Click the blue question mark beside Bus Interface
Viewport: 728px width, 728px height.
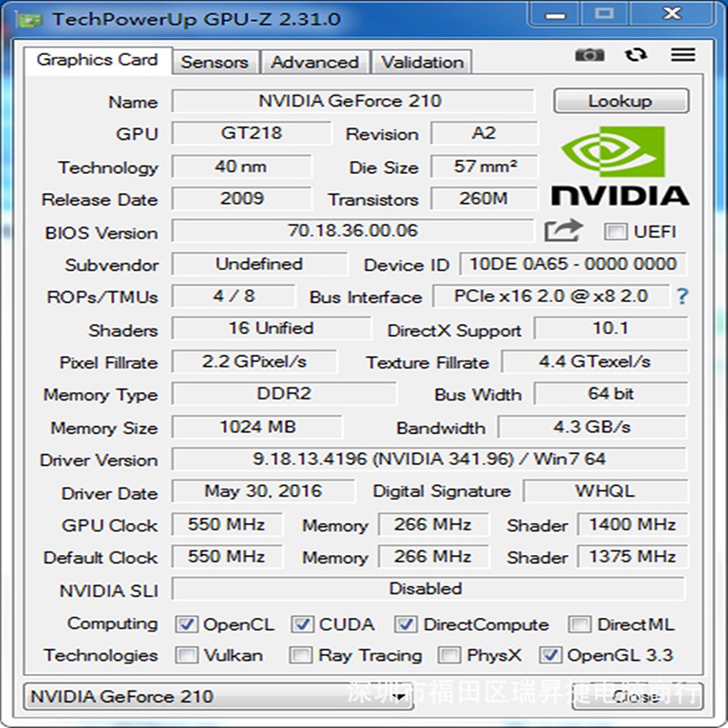pos(682,297)
